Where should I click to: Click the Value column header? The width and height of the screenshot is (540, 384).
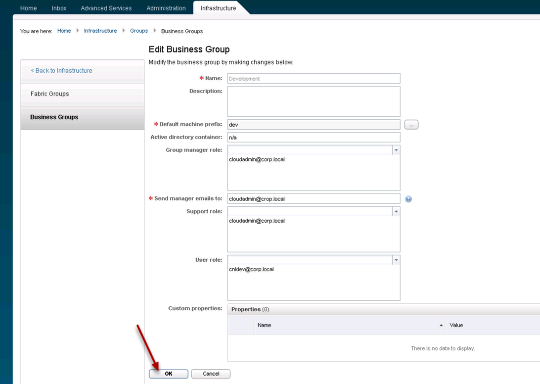(x=493, y=325)
